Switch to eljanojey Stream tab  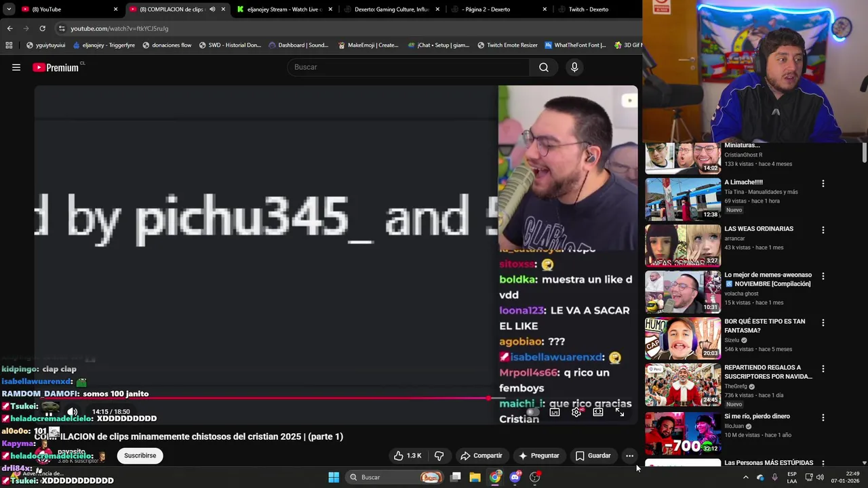point(285,9)
